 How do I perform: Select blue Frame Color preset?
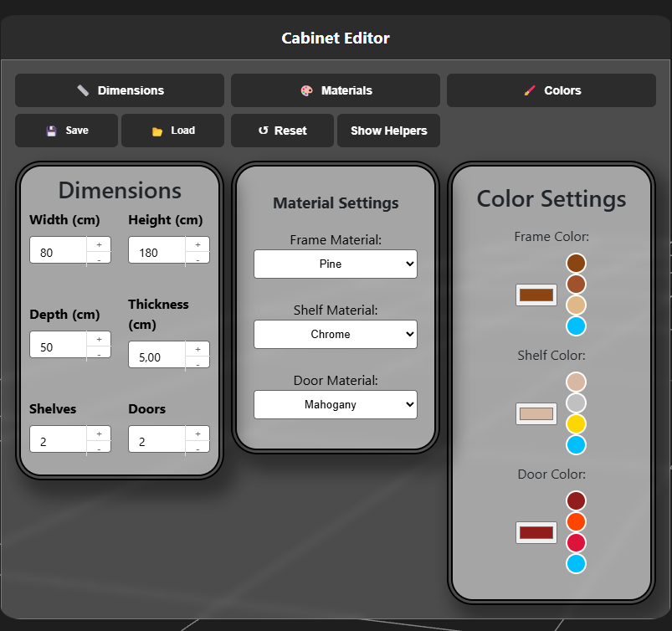576,326
